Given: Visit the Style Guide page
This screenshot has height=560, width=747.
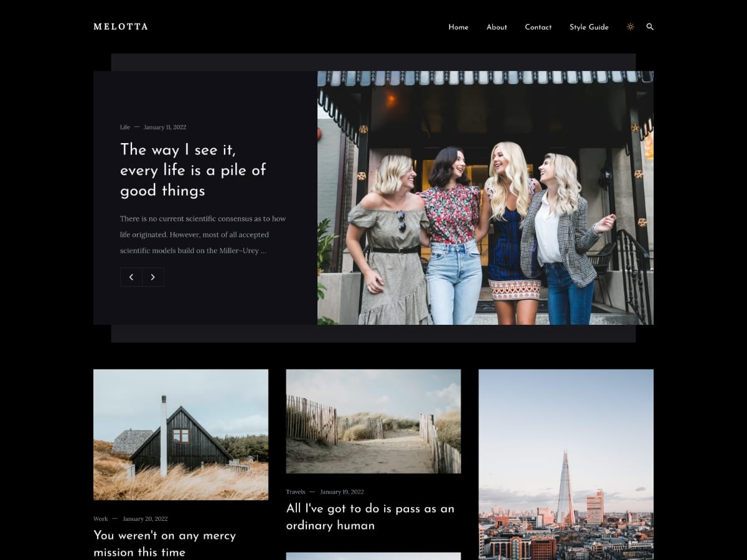Looking at the screenshot, I should coord(589,27).
